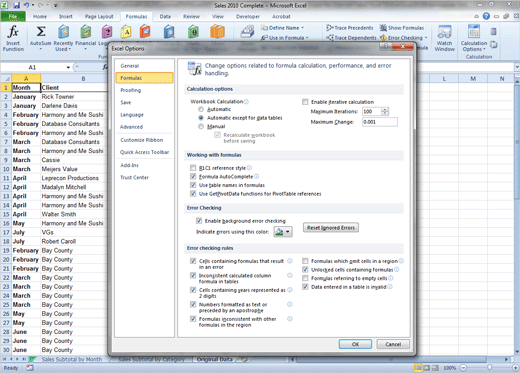520x373 pixels.
Task: Toggle Formula AutoComplete checkbox
Action: [193, 176]
